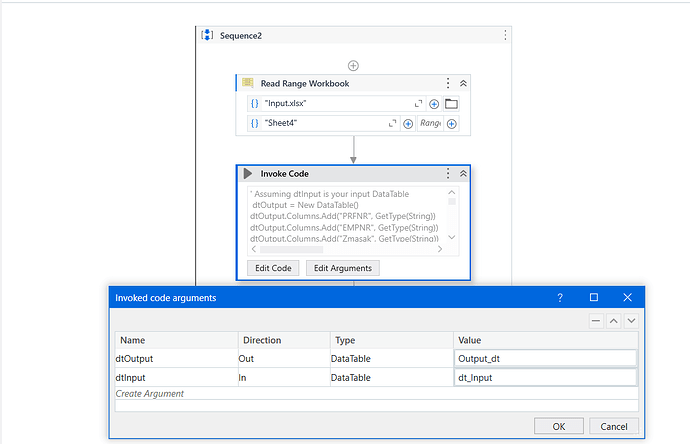This screenshot has width=690, height=444.
Task: Click the Read Range Workbook activity icon
Action: 248,83
